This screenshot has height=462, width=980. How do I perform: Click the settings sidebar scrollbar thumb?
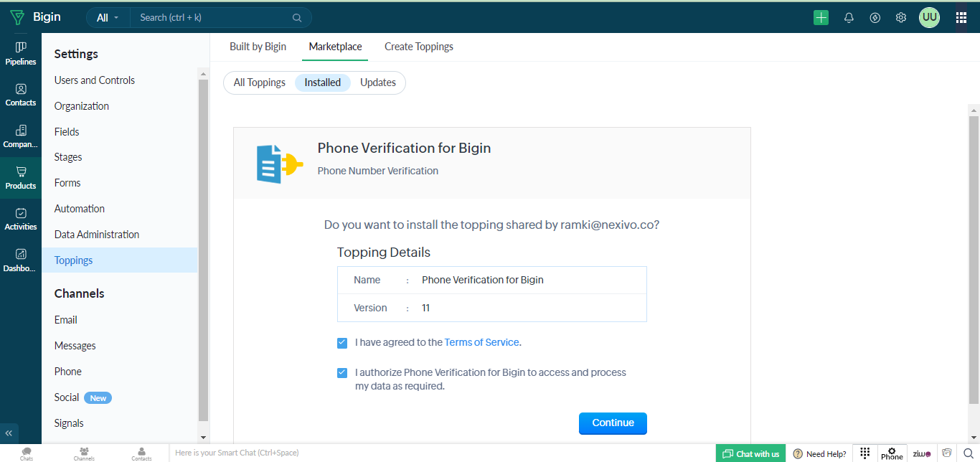pos(203,250)
